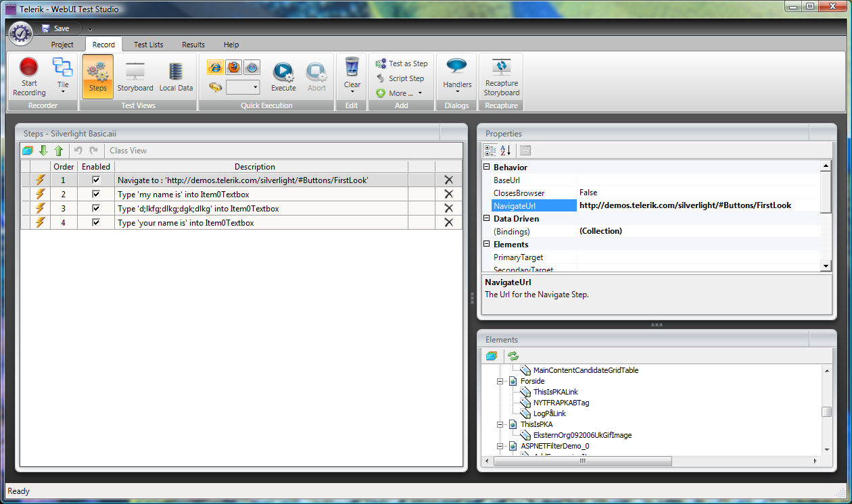Click lightning icon of step 3
This screenshot has height=504, width=852.
(x=40, y=208)
